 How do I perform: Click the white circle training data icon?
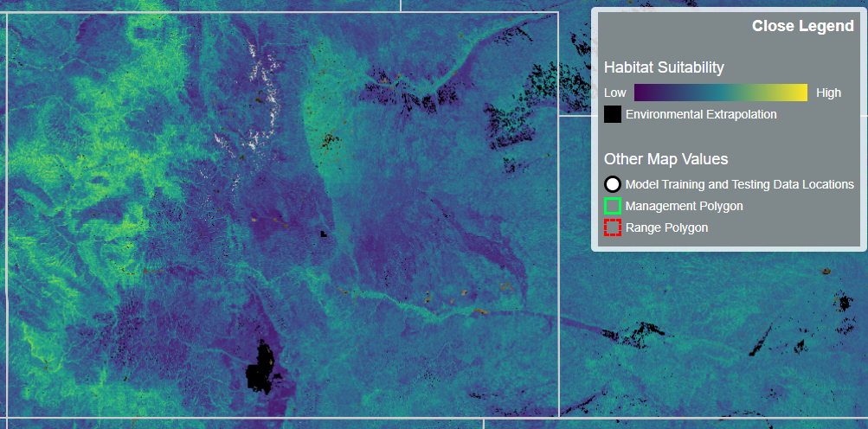(x=613, y=184)
